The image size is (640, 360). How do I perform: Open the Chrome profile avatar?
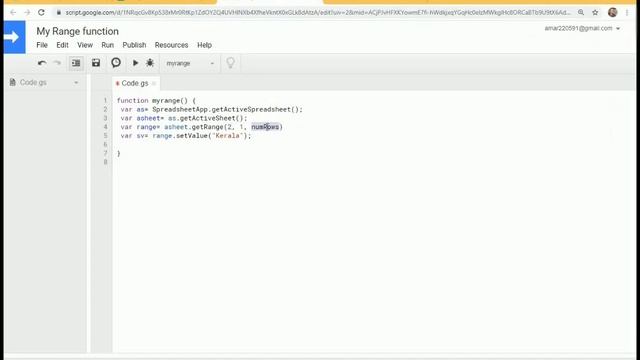point(612,12)
